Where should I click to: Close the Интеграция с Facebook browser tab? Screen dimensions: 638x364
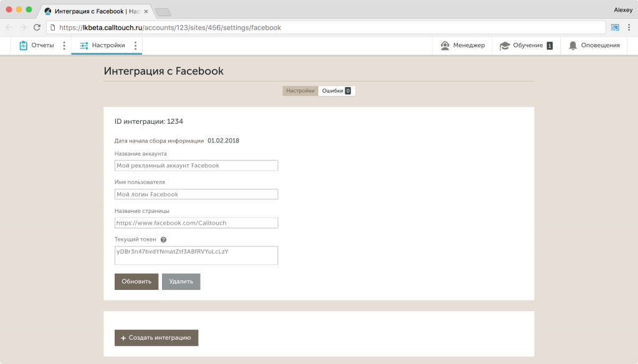pos(146,11)
